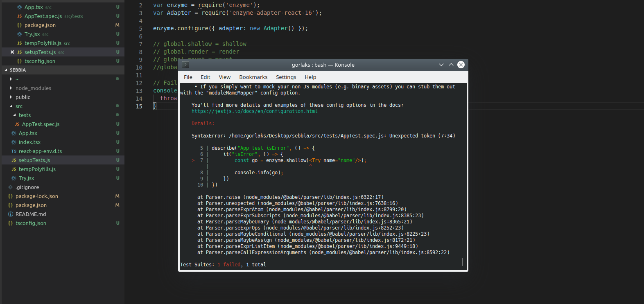
Task: Open tsconfig.json in open editors list
Action: (40, 61)
